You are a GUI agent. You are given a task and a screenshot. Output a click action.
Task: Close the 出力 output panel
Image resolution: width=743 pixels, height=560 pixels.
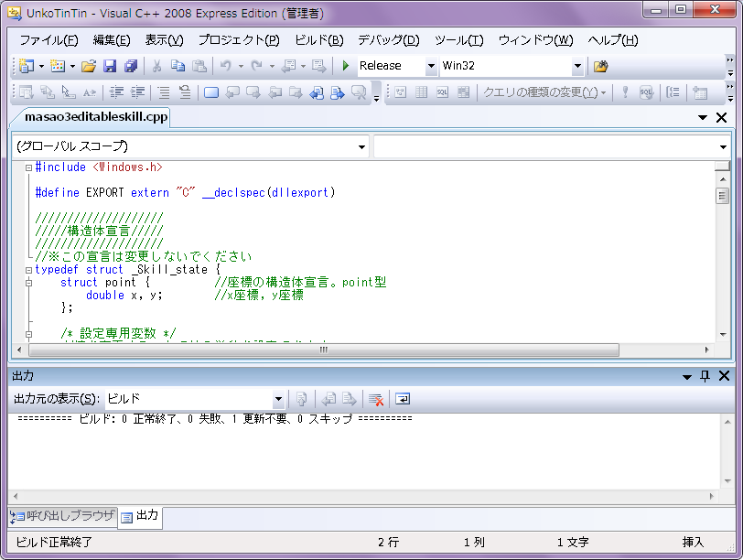pos(724,376)
